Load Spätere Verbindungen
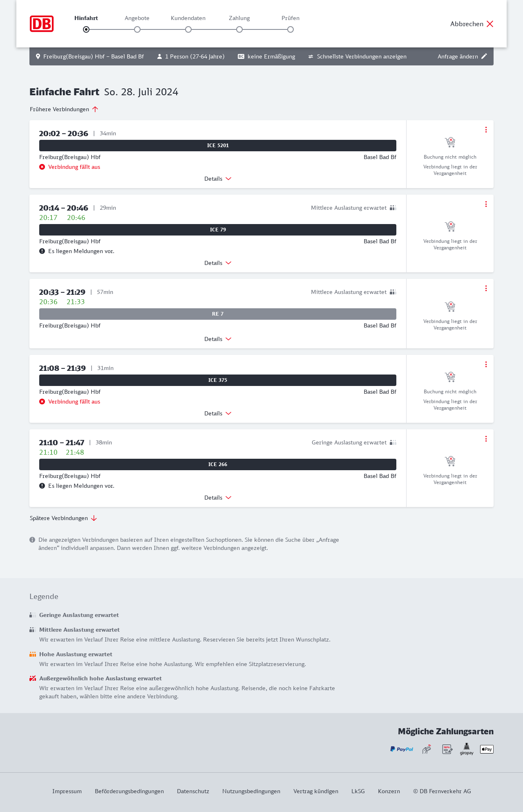The image size is (523, 812). pyautogui.click(x=63, y=518)
